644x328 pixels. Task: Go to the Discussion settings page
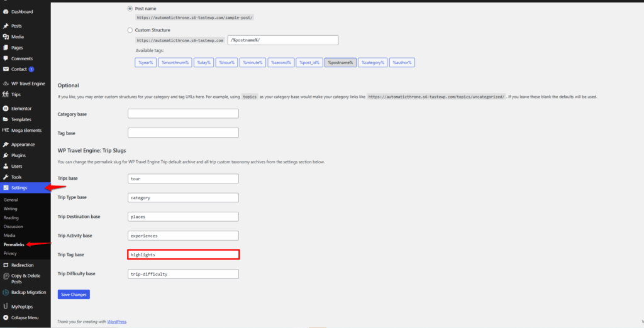[13, 226]
